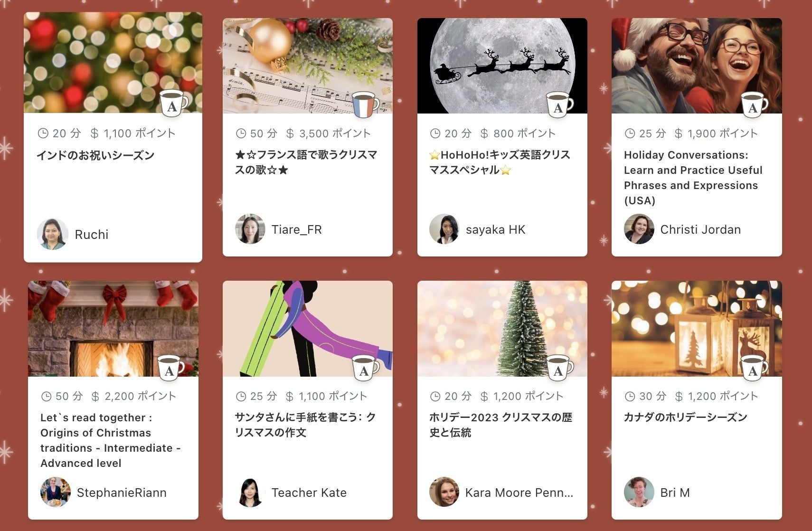Viewport: 812px width, 531px height.
Task: Open the Let's read together lesson title
Action: [111, 440]
